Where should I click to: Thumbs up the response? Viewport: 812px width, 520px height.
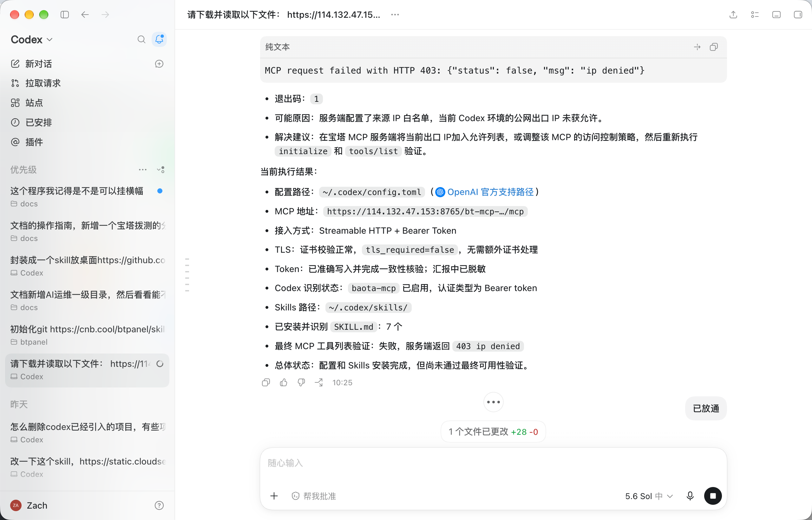(283, 383)
